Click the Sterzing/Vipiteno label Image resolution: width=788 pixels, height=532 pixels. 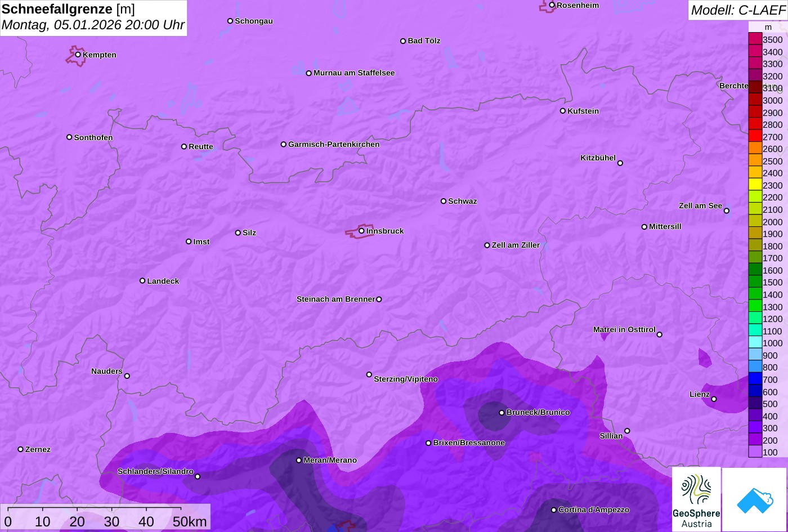[406, 379]
